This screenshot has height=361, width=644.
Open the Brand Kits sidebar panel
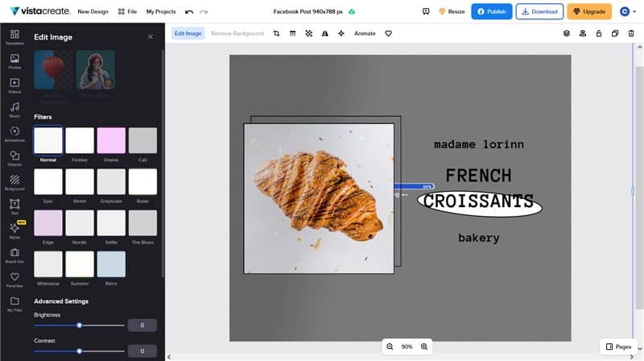(x=14, y=255)
